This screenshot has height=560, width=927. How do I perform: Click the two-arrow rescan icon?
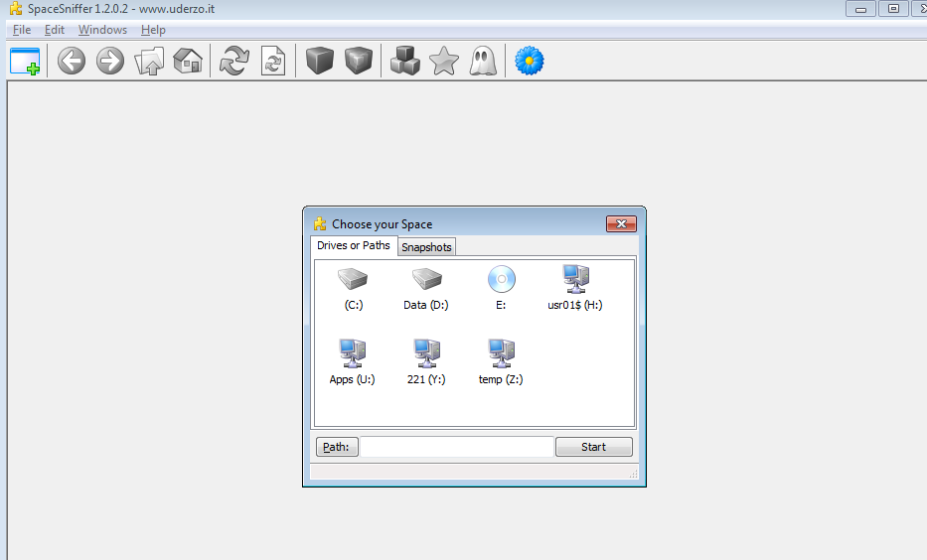click(x=233, y=62)
